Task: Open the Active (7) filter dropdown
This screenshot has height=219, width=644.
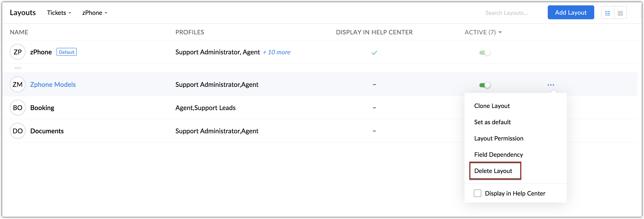Action: point(483,32)
